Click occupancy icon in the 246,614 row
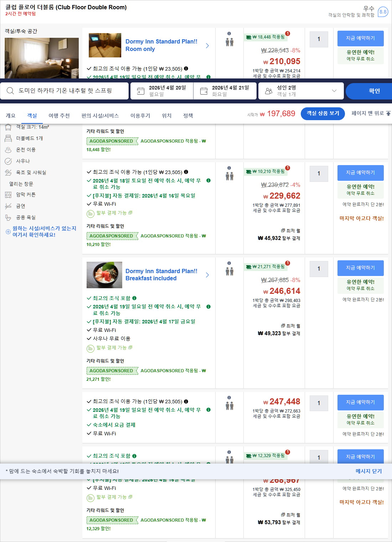 229,271
